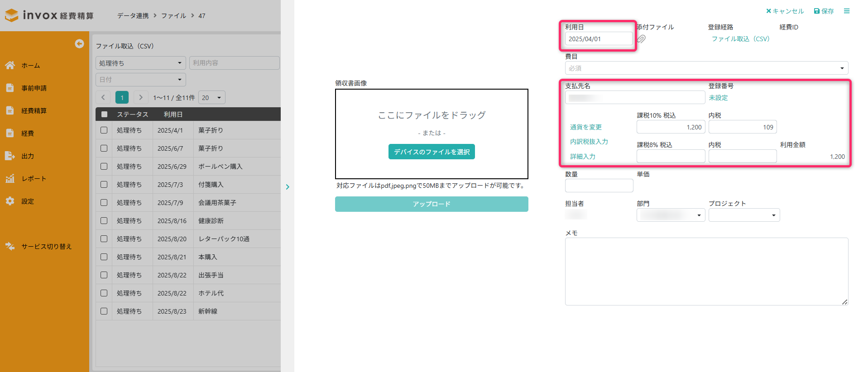Expand the 処理待ち status filter dropdown
868x372 pixels.
(x=140, y=63)
